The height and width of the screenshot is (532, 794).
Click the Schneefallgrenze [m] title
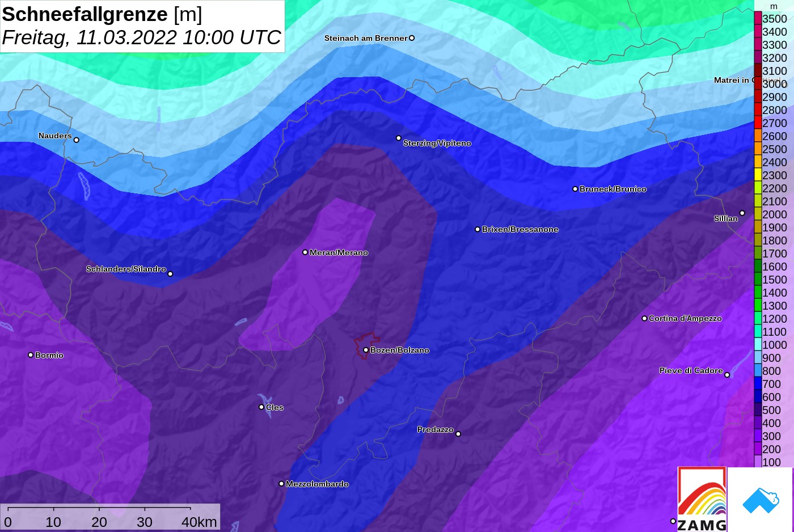pos(102,14)
